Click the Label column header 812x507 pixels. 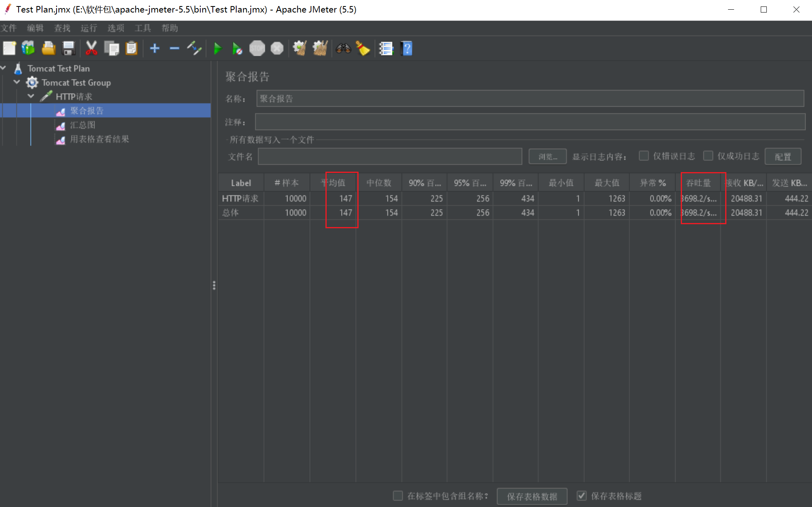tap(241, 183)
